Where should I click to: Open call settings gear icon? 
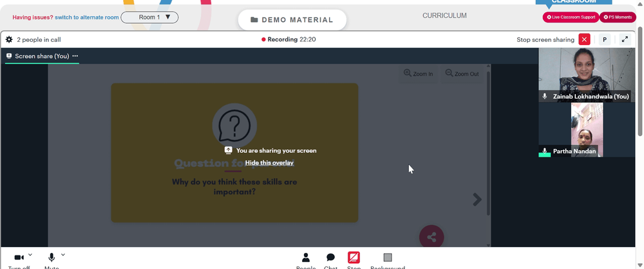[9, 39]
